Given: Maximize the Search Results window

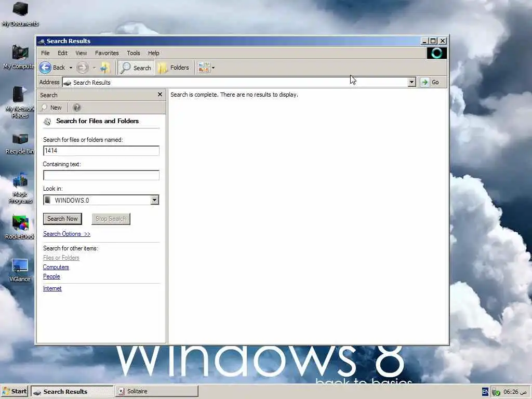Looking at the screenshot, I should [x=433, y=41].
